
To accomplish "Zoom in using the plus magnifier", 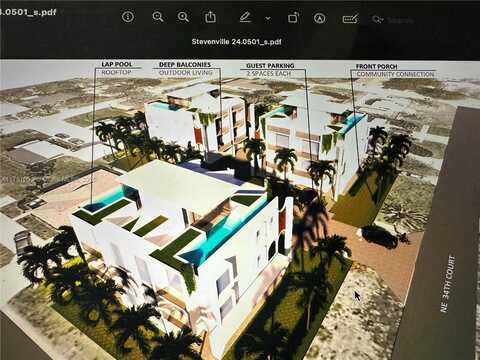I will coord(183,17).
